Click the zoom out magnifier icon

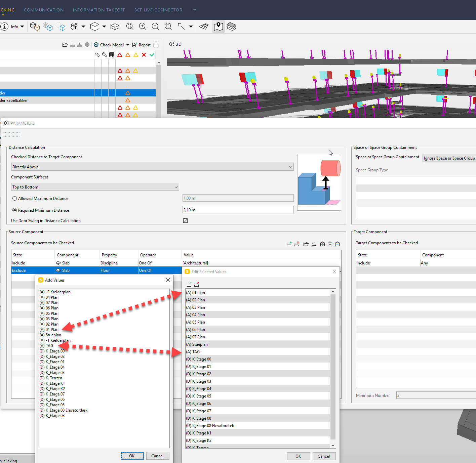[x=155, y=27]
